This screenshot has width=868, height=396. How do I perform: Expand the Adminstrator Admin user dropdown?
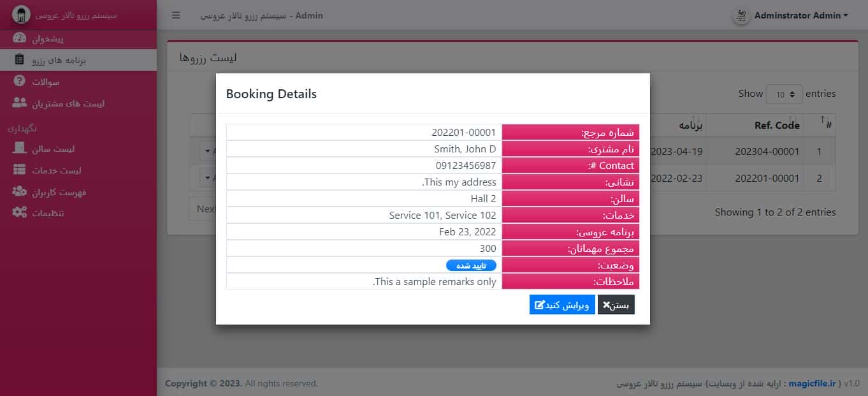pyautogui.click(x=801, y=15)
